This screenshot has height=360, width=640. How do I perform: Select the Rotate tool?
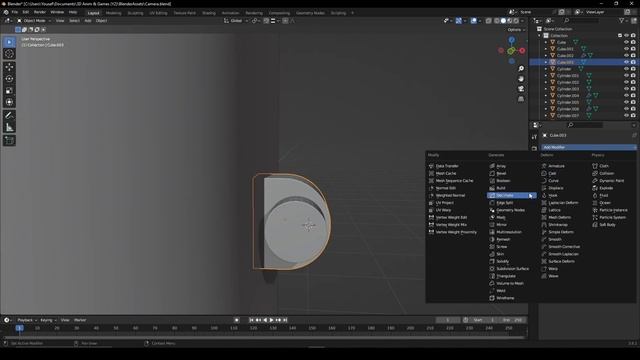point(9,79)
